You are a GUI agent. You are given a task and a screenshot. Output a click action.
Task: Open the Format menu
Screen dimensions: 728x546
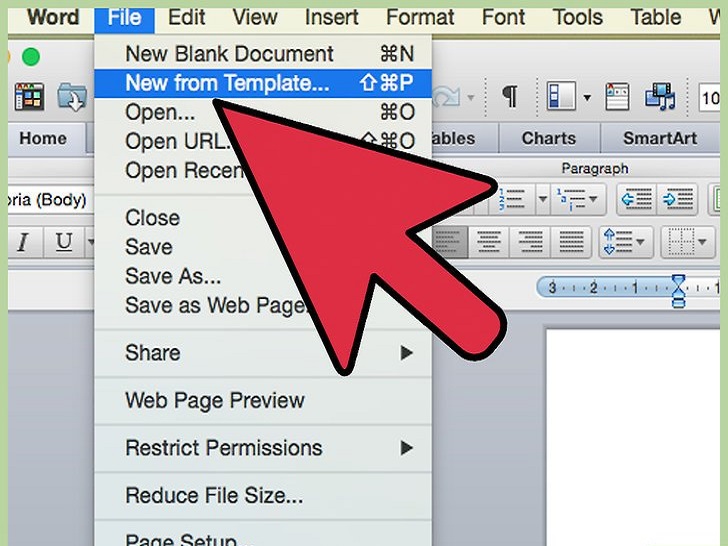click(420, 19)
